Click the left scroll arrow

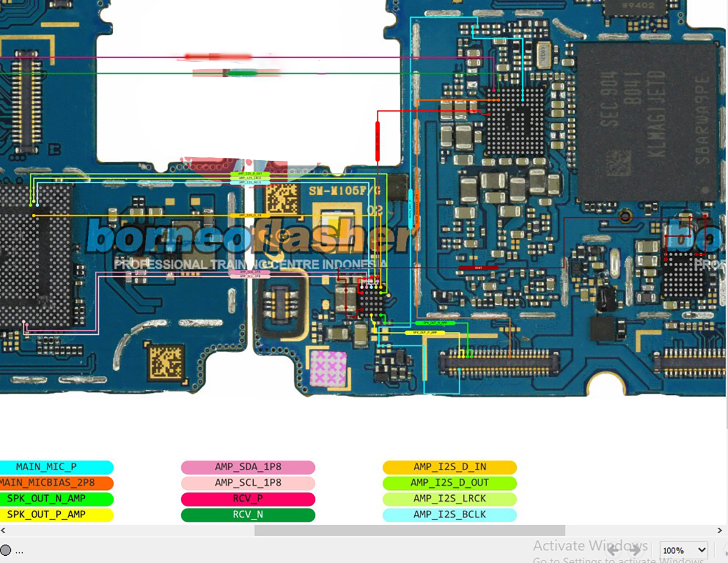4,531
